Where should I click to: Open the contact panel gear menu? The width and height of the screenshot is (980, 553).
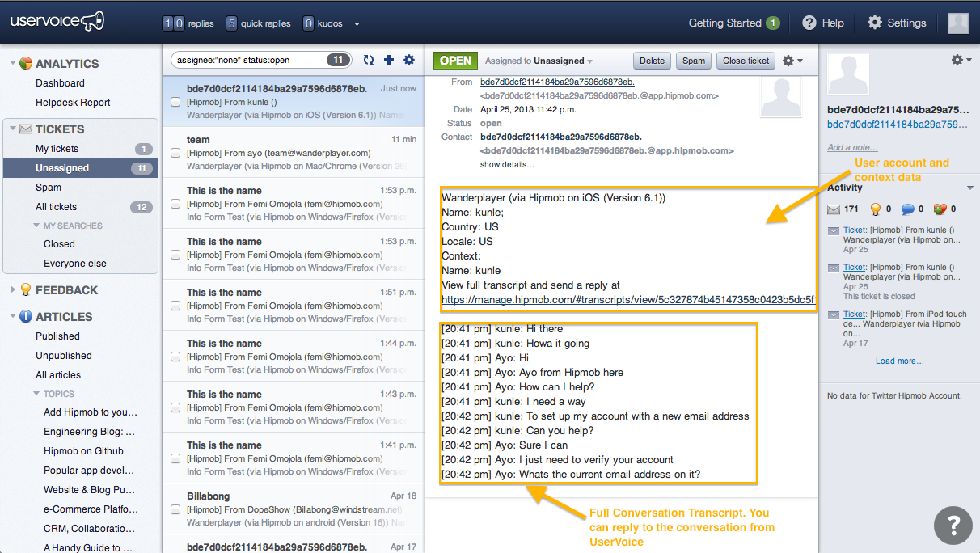click(961, 60)
